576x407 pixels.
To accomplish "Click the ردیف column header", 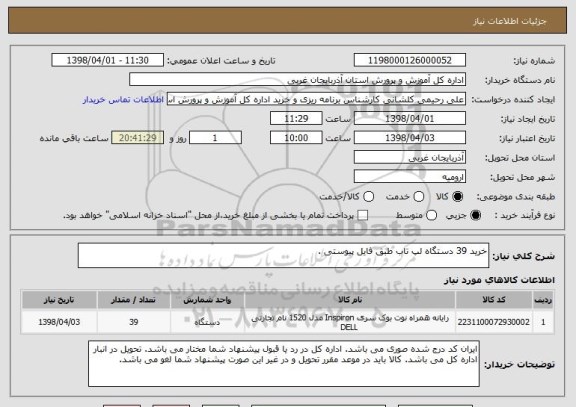I will click(543, 300).
